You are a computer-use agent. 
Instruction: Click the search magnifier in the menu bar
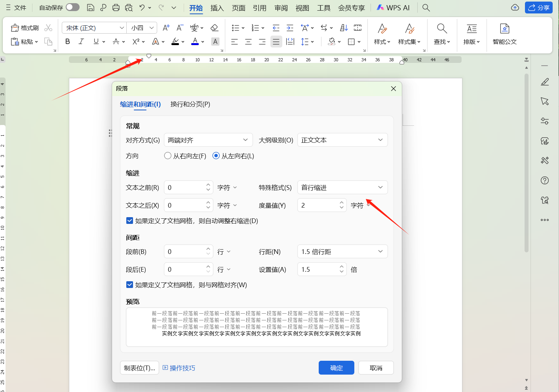(426, 8)
